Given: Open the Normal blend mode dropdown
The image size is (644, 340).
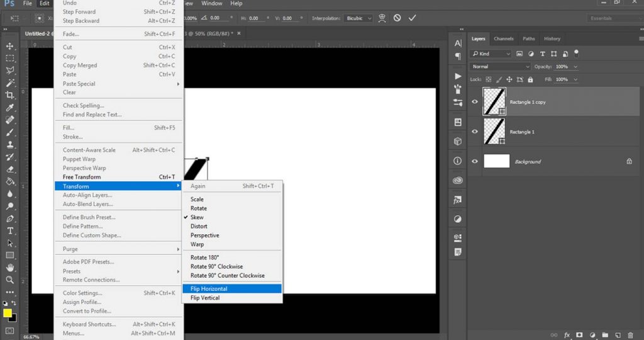Looking at the screenshot, I should [501, 67].
